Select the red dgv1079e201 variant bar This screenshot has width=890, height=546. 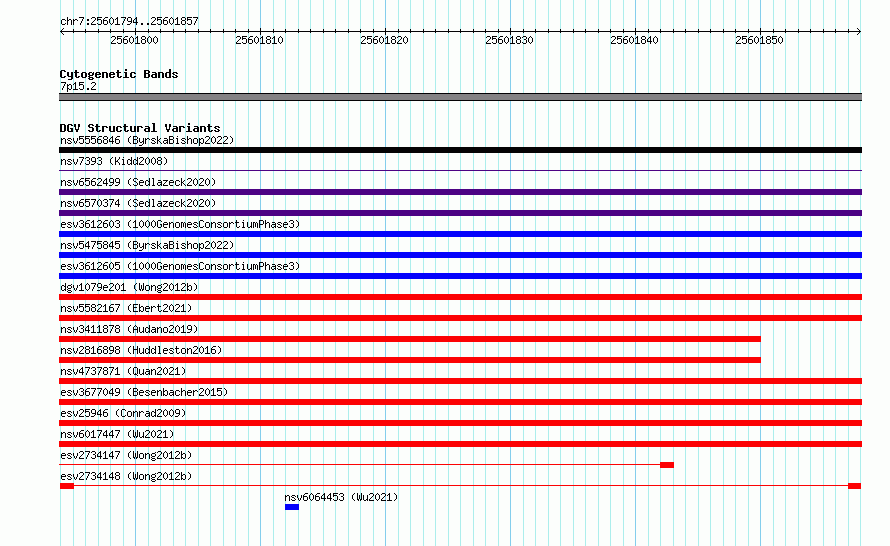click(x=460, y=297)
